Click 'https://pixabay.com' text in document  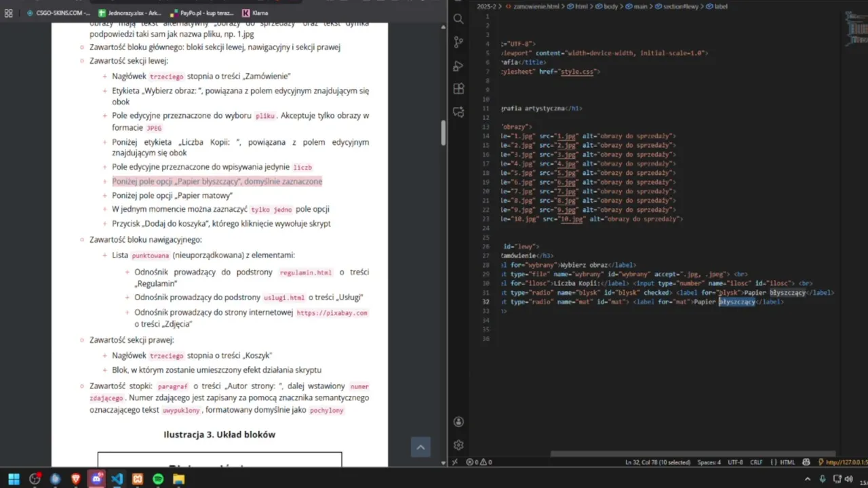[x=332, y=313]
